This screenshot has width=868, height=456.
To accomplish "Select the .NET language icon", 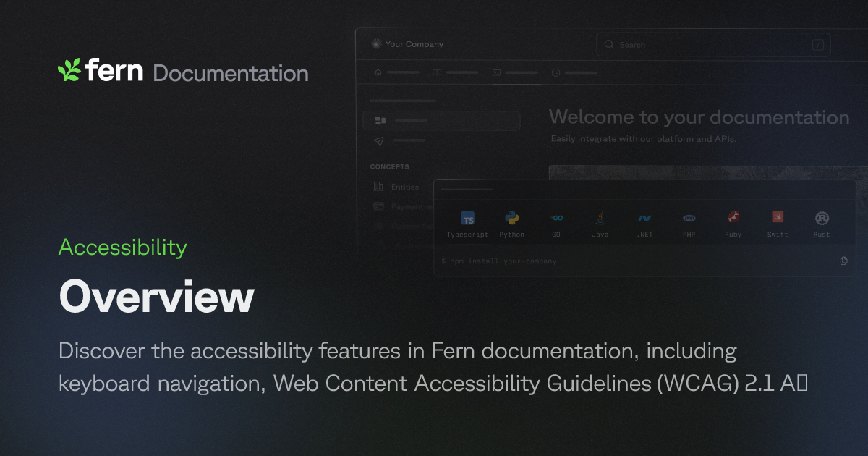I will pos(644,218).
